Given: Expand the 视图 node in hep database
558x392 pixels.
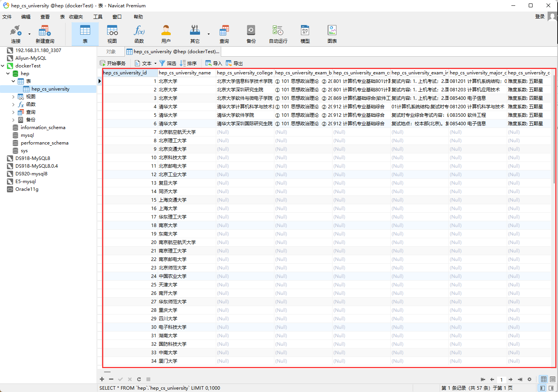Looking at the screenshot, I should coord(13,97).
